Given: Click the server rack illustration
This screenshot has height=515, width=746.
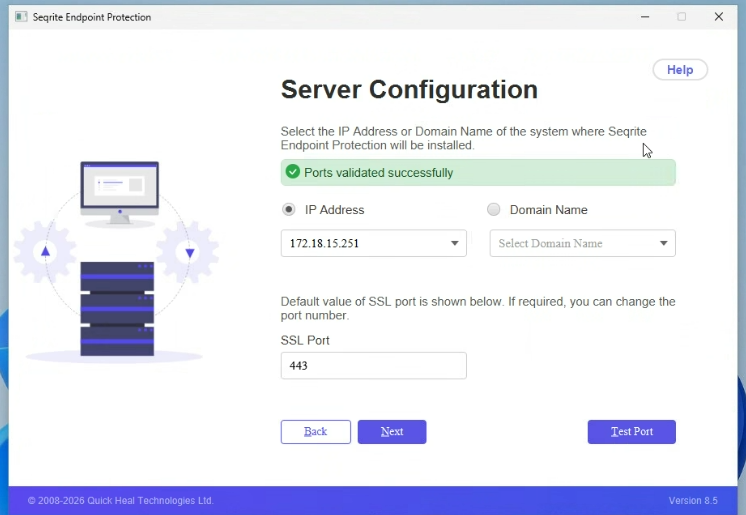Looking at the screenshot, I should click(117, 309).
